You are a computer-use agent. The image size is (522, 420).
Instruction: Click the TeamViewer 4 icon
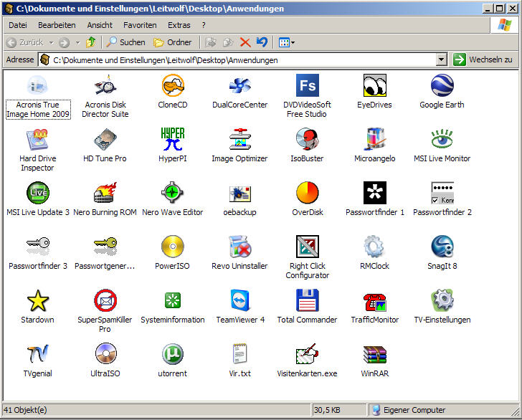coord(240,301)
